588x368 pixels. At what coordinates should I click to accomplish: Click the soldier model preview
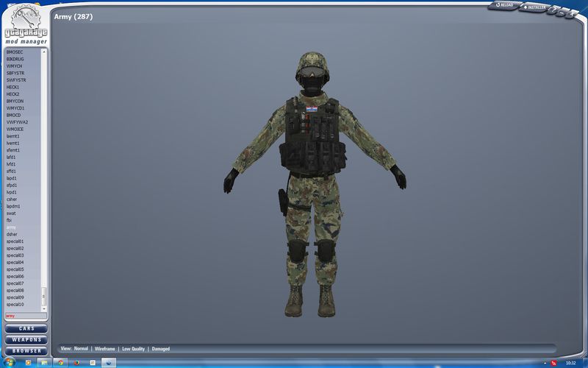(315, 184)
